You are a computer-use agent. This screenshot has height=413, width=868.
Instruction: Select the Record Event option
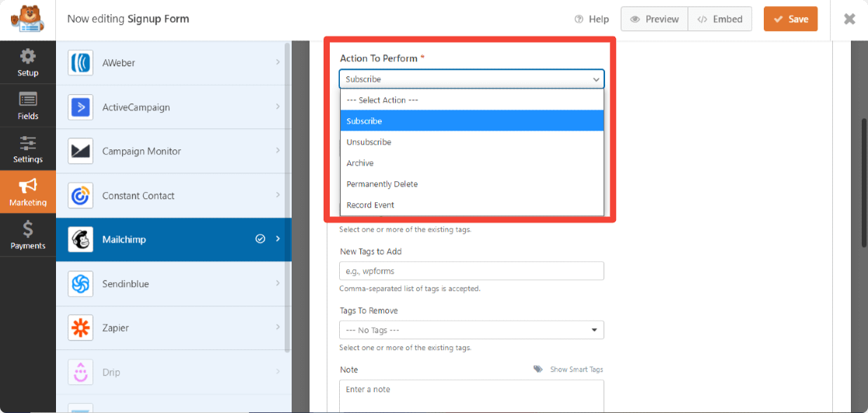(x=471, y=205)
